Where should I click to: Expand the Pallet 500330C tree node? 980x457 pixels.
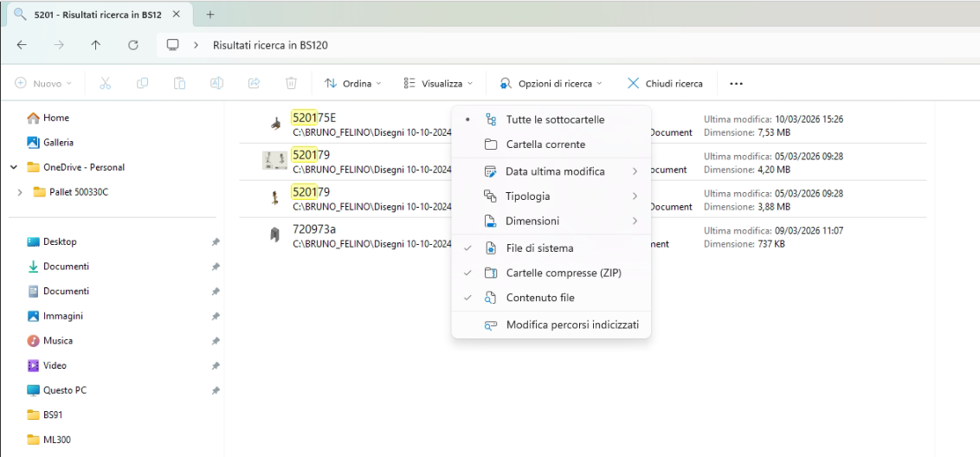tap(20, 192)
